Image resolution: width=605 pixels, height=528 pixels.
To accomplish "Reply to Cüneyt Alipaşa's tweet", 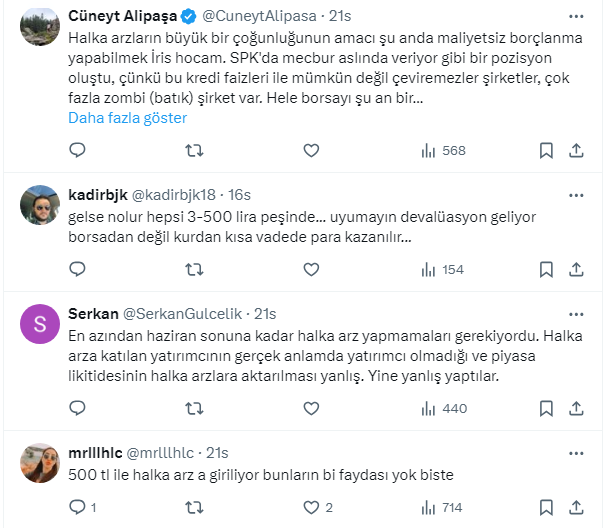I will 78,150.
